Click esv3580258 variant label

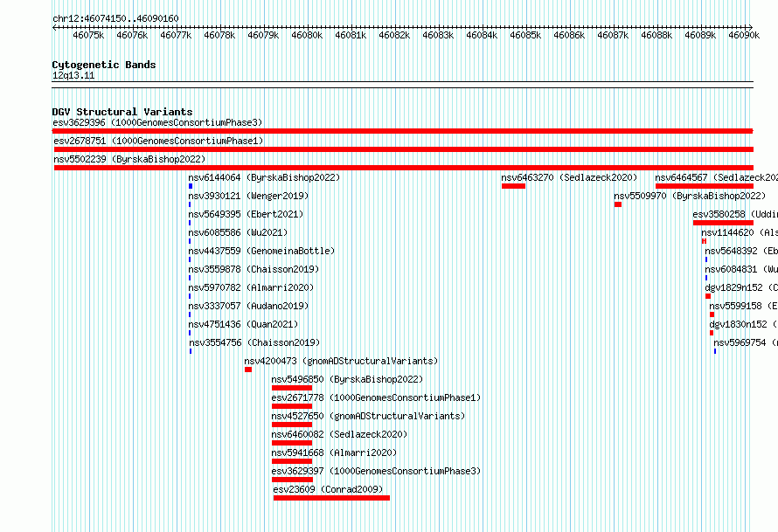[735, 214]
